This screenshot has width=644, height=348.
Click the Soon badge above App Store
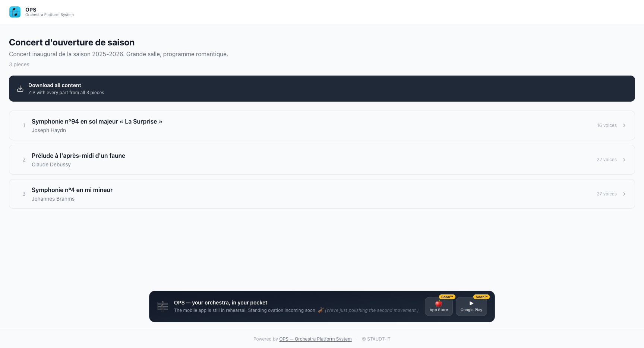(447, 297)
